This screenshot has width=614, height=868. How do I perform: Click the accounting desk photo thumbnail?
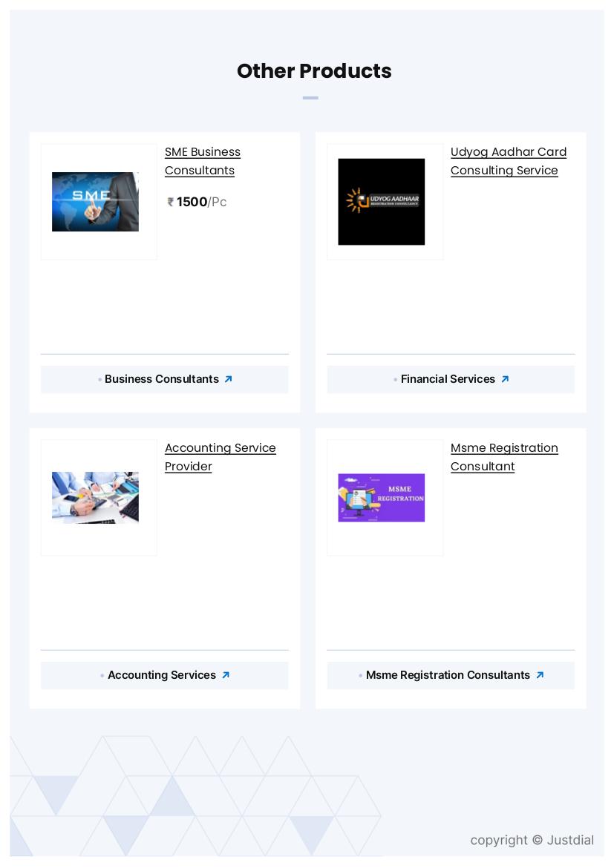point(95,498)
